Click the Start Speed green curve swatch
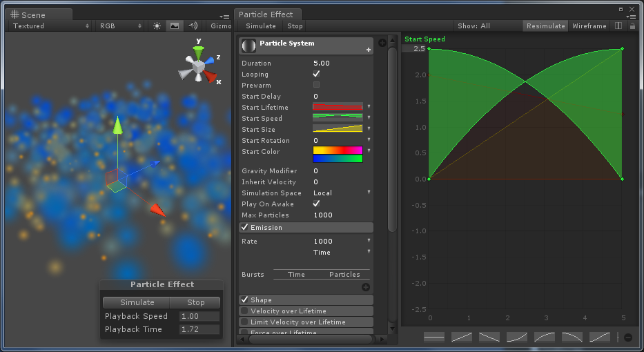This screenshot has width=644, height=352. (x=338, y=118)
